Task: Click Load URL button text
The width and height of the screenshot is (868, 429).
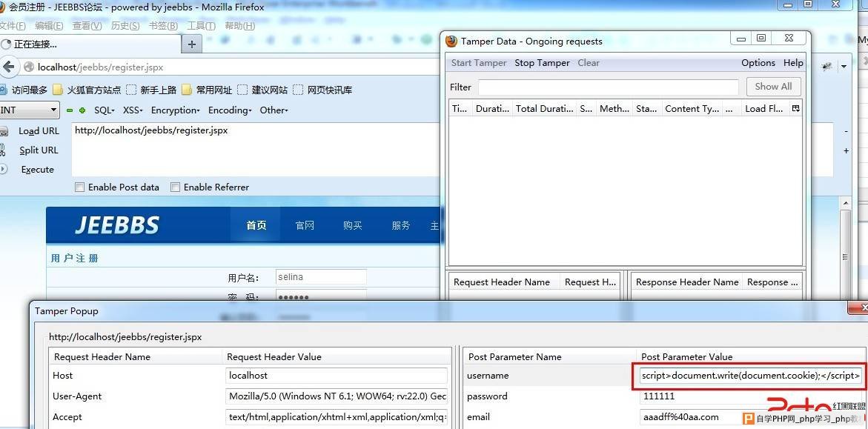Action: click(39, 131)
